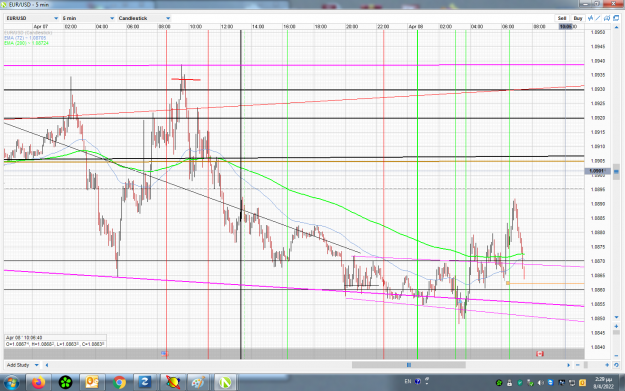Click the vertical price zoom slider handle

pyautogui.click(x=616, y=332)
